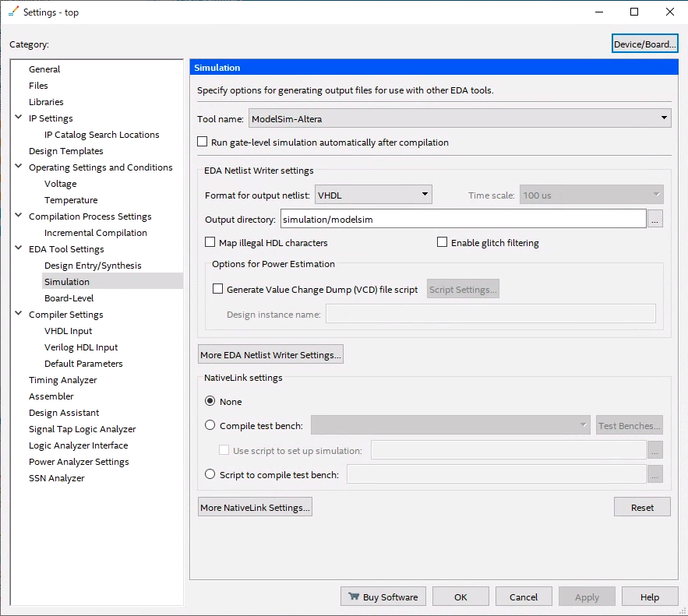This screenshot has height=616, width=688.
Task: Click the Settings application icon in titlebar
Action: pyautogui.click(x=12, y=12)
